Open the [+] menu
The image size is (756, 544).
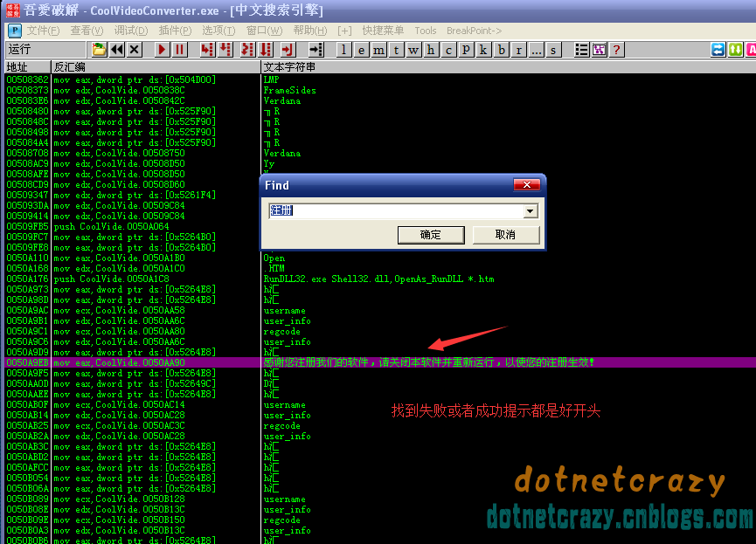[344, 31]
